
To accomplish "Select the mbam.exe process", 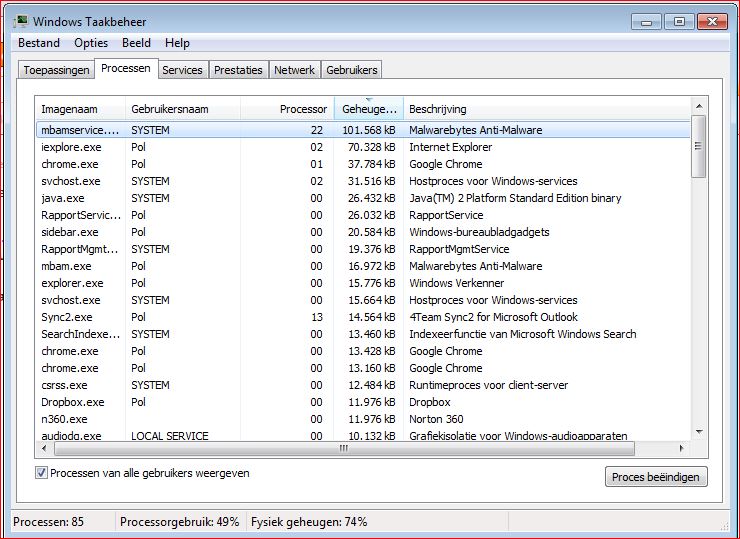I will [x=363, y=266].
